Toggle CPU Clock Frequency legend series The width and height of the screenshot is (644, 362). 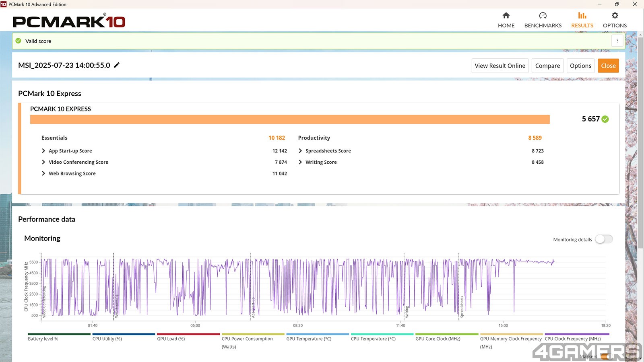572,339
